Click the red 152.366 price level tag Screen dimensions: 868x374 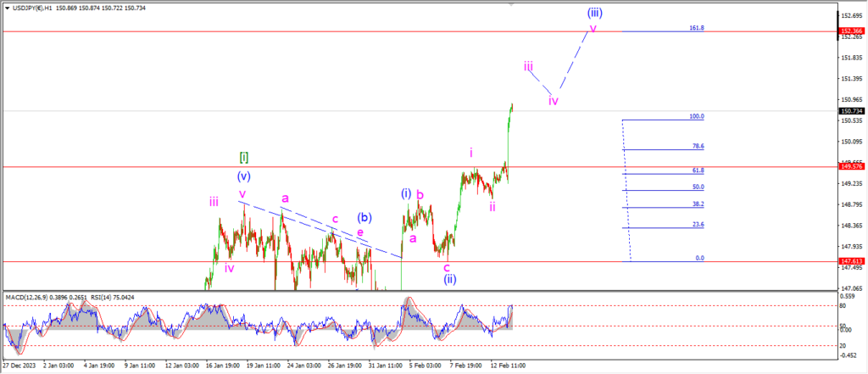click(x=850, y=31)
